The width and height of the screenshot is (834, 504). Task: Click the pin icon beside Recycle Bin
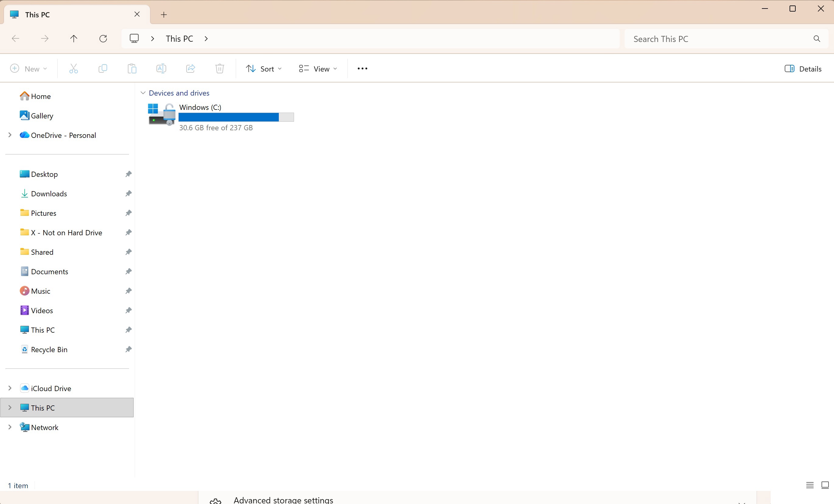128,349
